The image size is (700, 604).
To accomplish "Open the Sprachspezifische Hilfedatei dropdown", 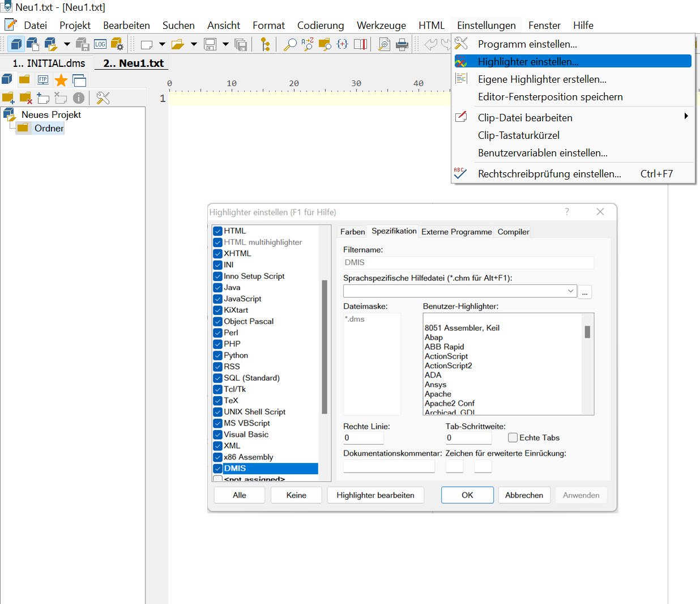I will click(x=570, y=291).
